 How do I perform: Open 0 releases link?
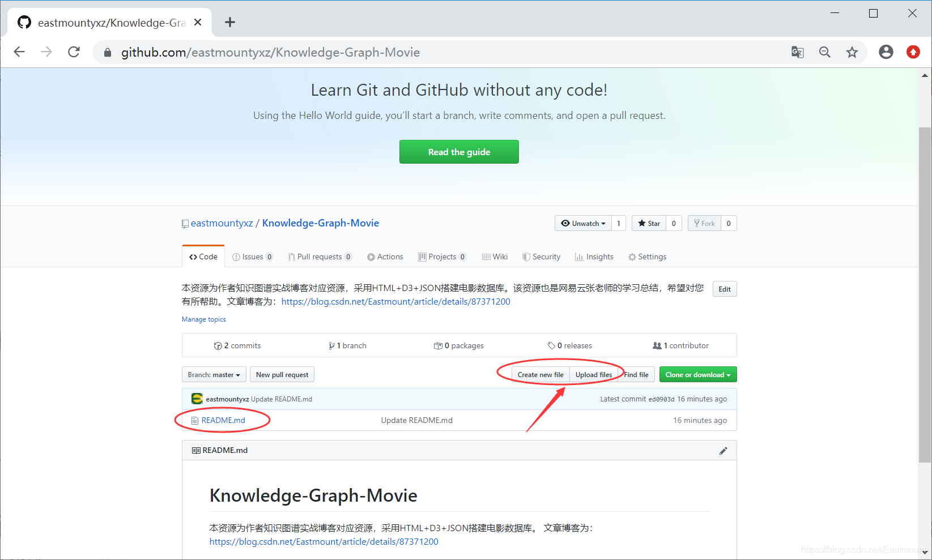[570, 345]
